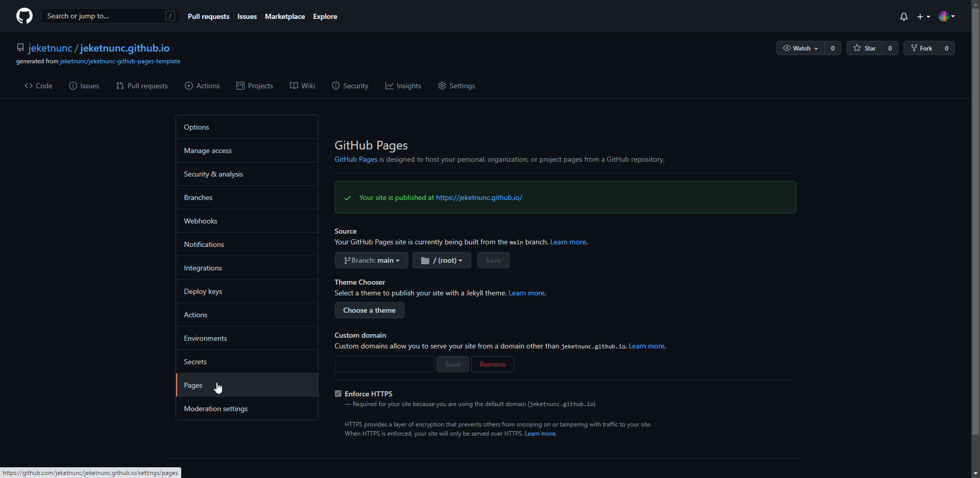Expand the / (root) folder dropdown
The width and height of the screenshot is (980, 478).
pyautogui.click(x=442, y=260)
